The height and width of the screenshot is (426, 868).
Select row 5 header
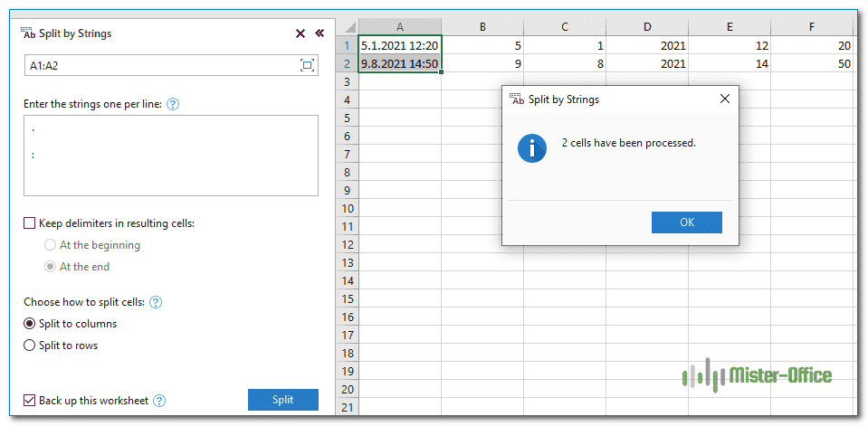pyautogui.click(x=348, y=118)
